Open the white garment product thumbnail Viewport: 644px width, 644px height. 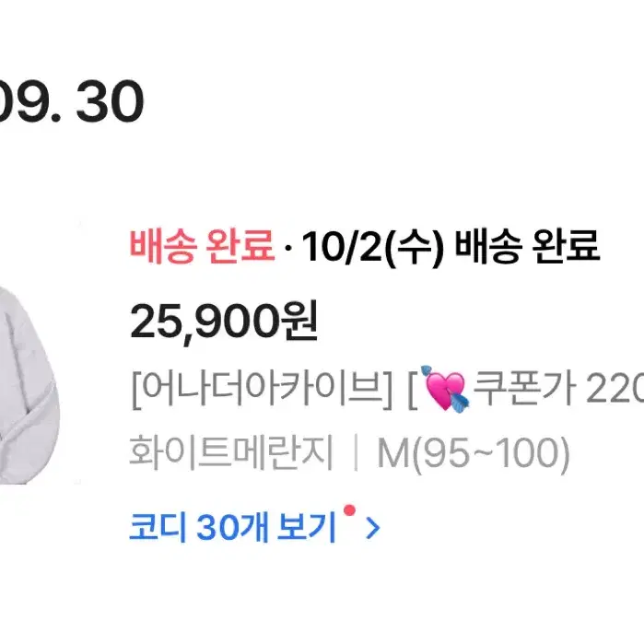point(29,384)
